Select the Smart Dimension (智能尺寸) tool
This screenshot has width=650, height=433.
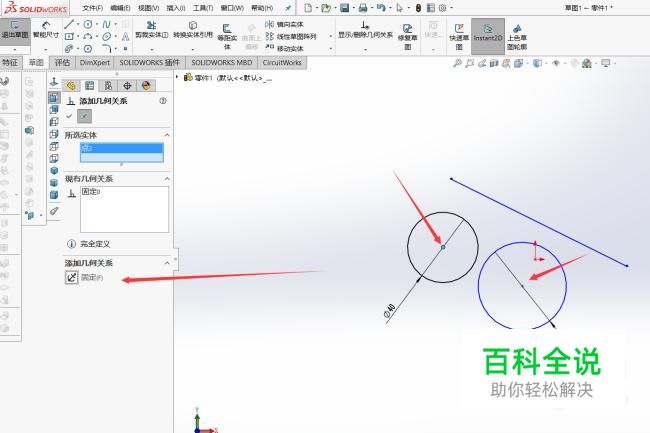(46, 30)
